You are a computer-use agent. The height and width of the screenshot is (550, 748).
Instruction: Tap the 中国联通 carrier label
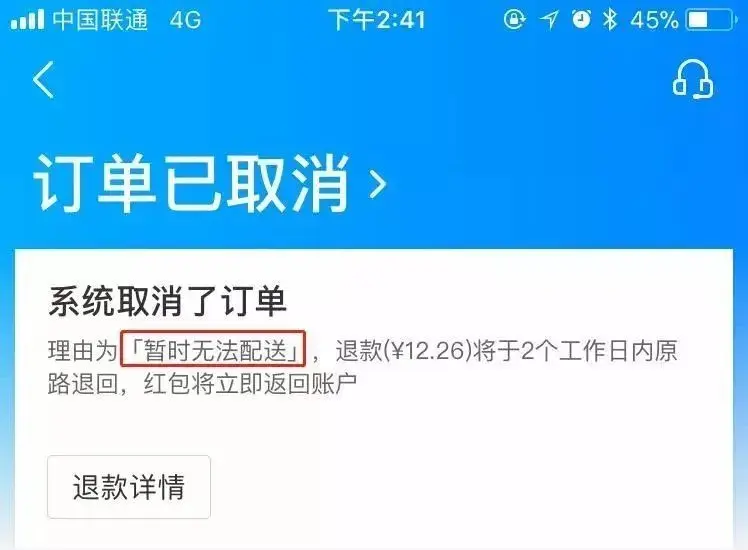(x=100, y=20)
